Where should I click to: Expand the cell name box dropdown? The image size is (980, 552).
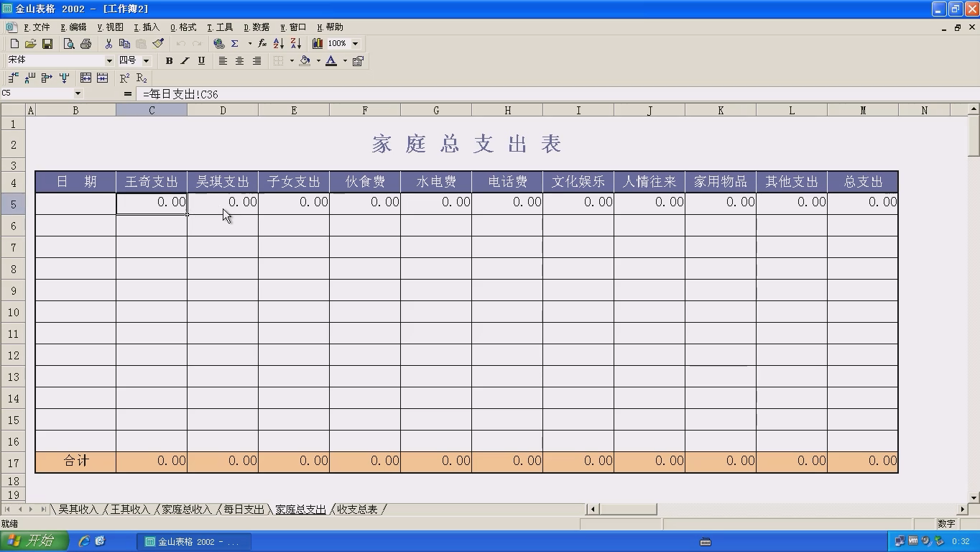click(x=78, y=93)
